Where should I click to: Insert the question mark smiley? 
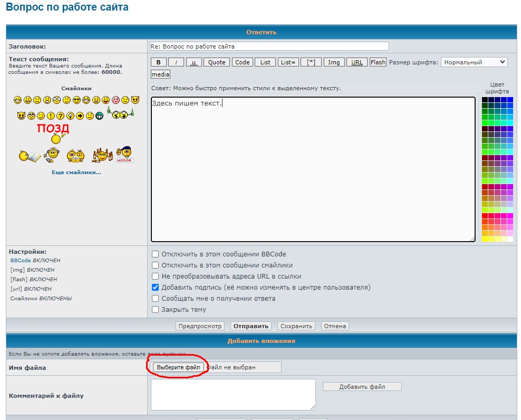[60, 116]
